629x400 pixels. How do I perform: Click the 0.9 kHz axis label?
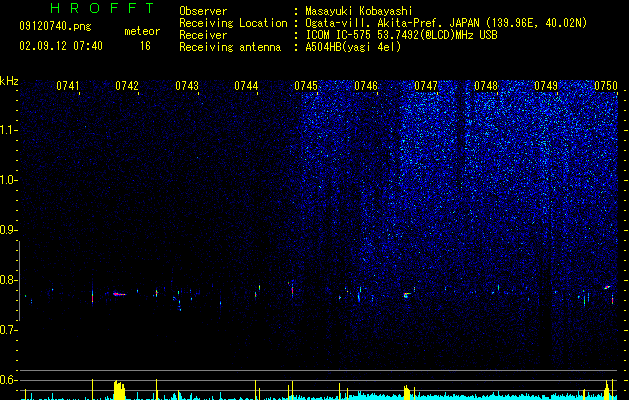point(8,230)
